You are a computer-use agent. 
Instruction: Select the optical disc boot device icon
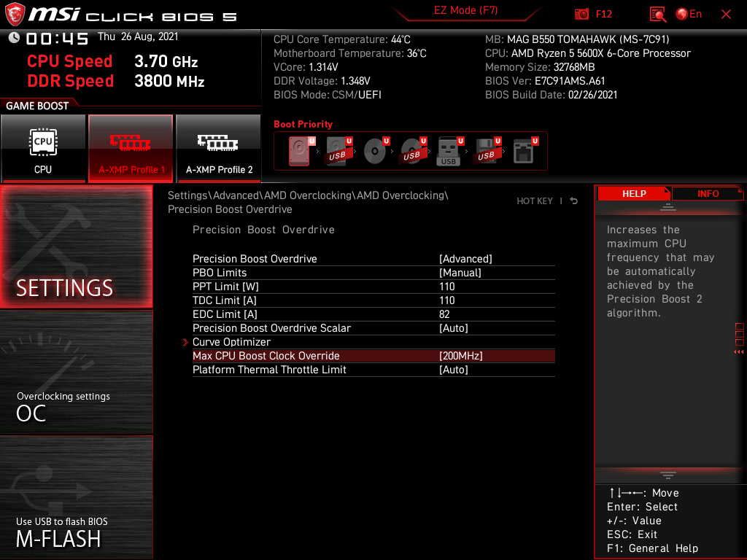coord(376,151)
